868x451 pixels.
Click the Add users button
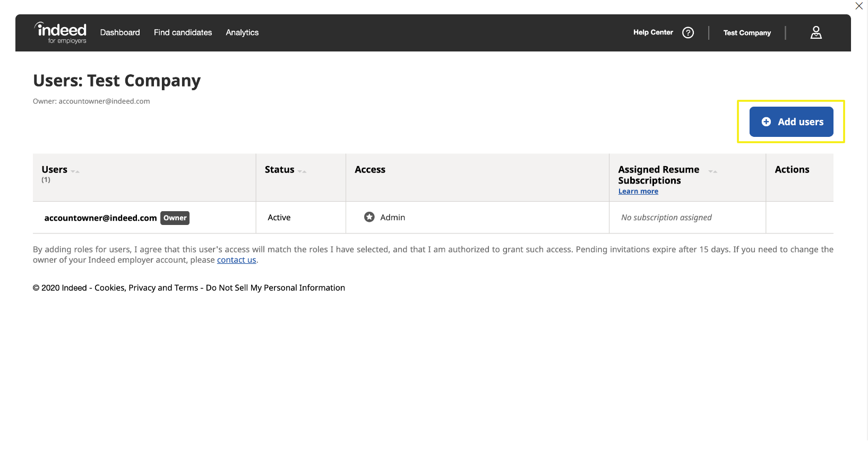coord(791,122)
